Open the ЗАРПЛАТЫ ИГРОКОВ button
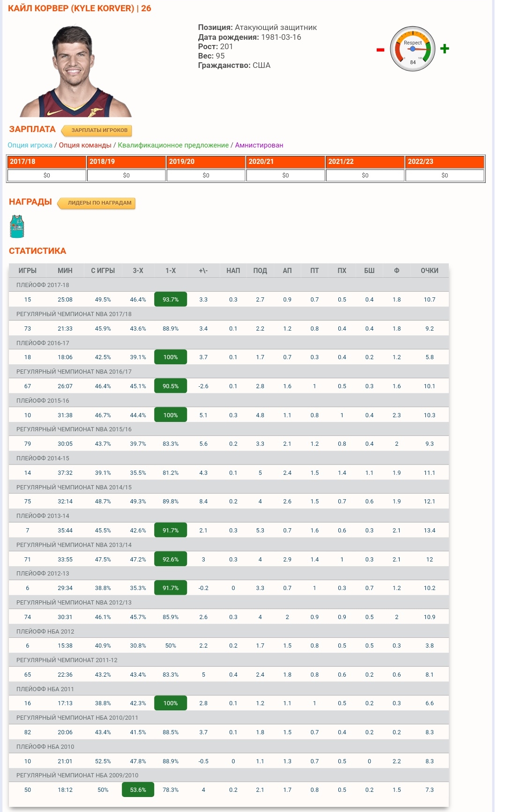 (x=97, y=130)
